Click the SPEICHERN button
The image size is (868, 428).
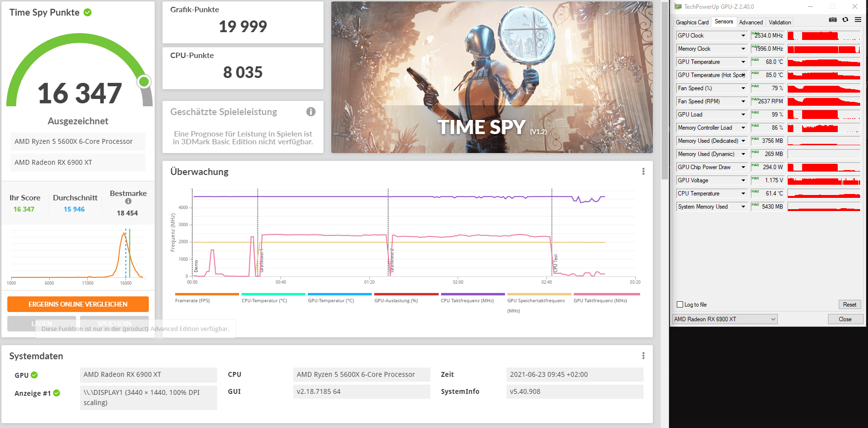pos(114,324)
